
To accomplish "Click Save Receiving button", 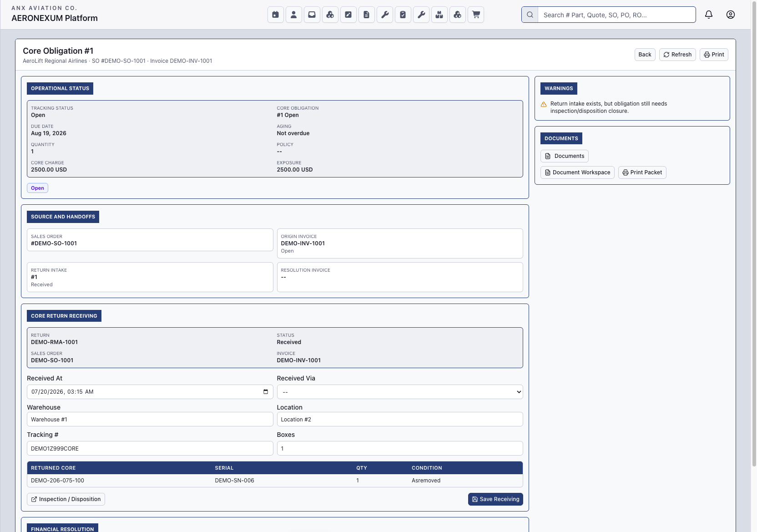I will click(495, 499).
